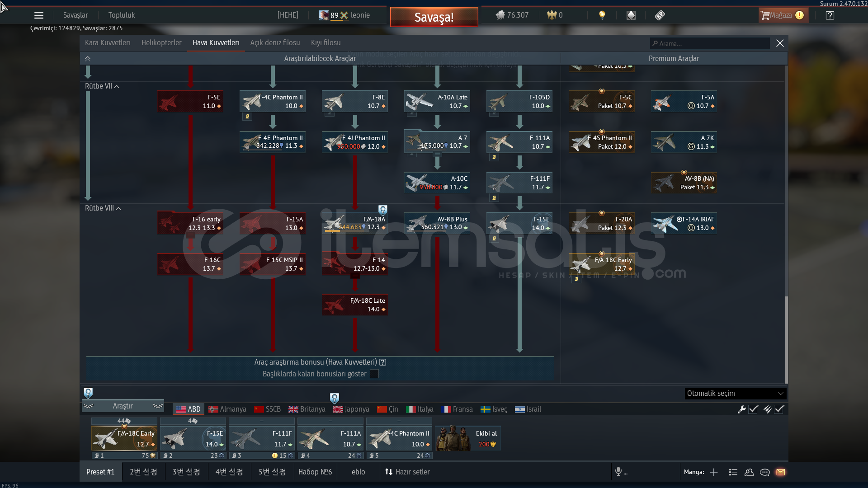
Task: Click the Araştır research button
Action: [123, 406]
